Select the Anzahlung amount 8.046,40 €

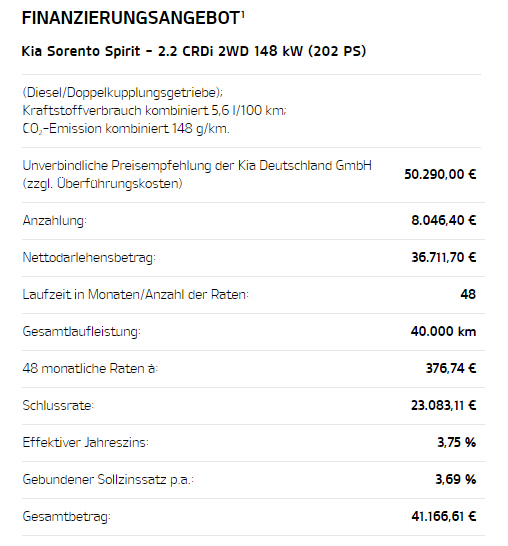pyautogui.click(x=444, y=220)
